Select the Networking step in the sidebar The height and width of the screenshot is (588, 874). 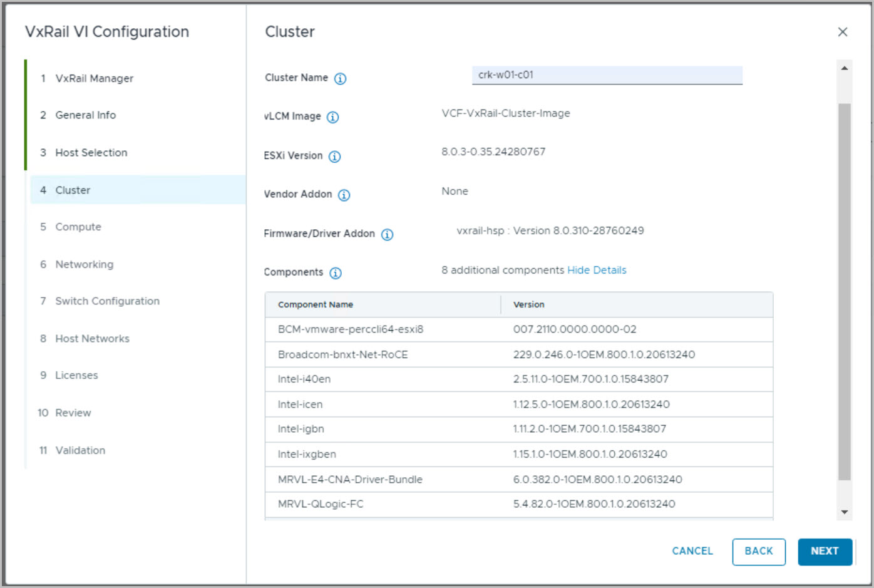[x=84, y=264]
